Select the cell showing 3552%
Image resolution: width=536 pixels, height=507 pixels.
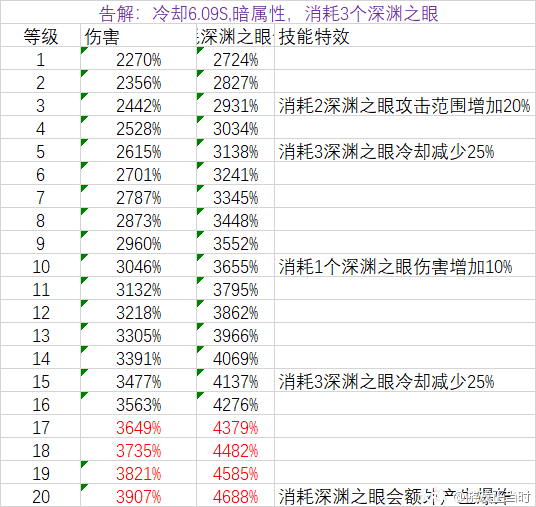[236, 242]
